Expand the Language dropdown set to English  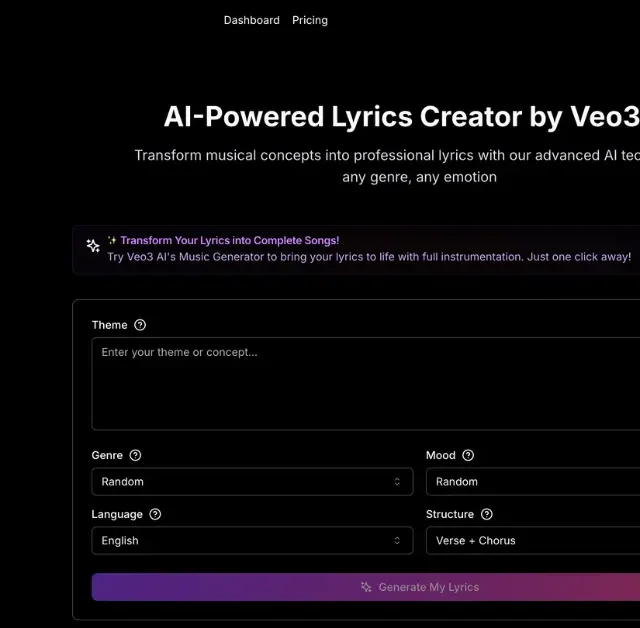pyautogui.click(x=252, y=540)
